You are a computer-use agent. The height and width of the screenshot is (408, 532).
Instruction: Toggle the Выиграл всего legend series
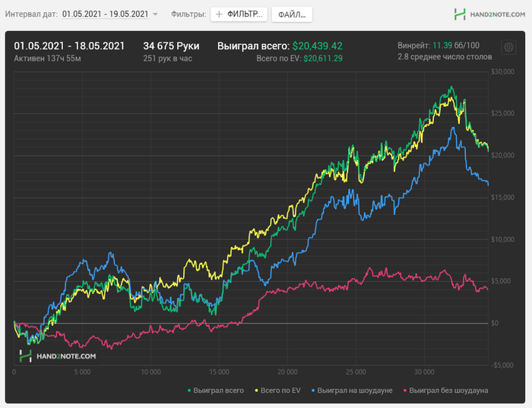(x=216, y=391)
